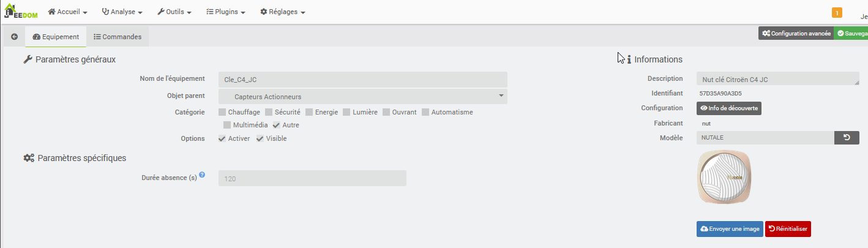
Task: Enable the Multimédia category checkbox
Action: 227,125
